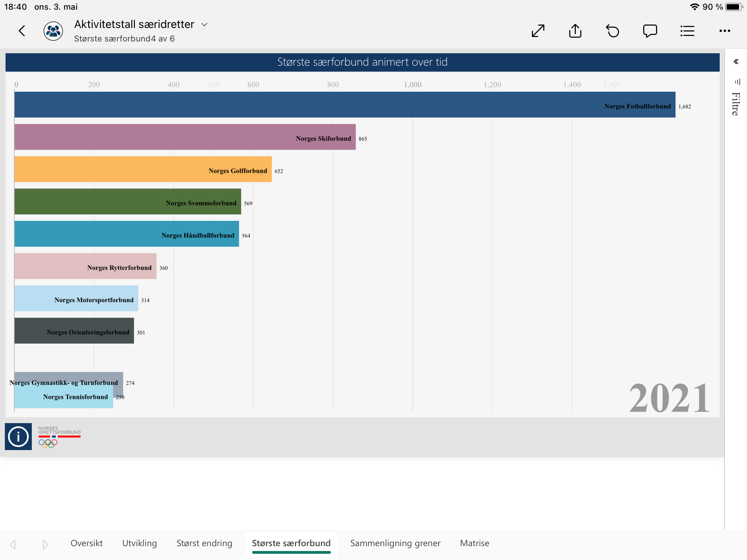Tap the 800 axis label

tap(333, 85)
